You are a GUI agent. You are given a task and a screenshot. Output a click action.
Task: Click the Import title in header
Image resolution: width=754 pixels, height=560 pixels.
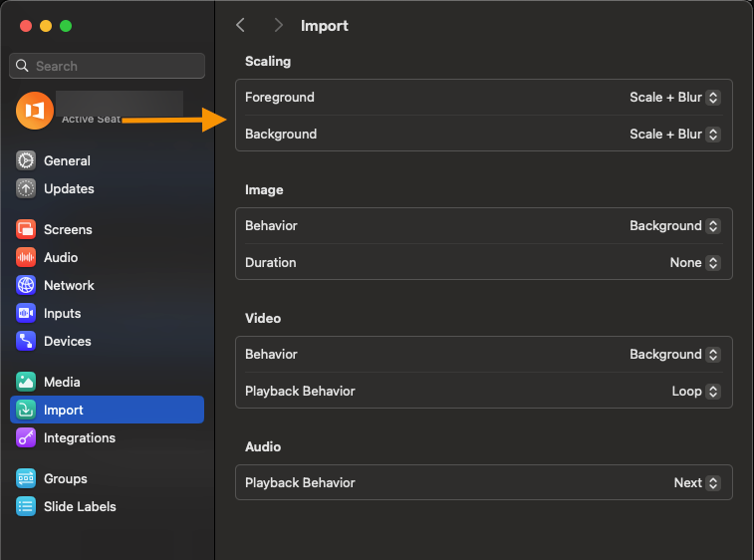click(324, 26)
